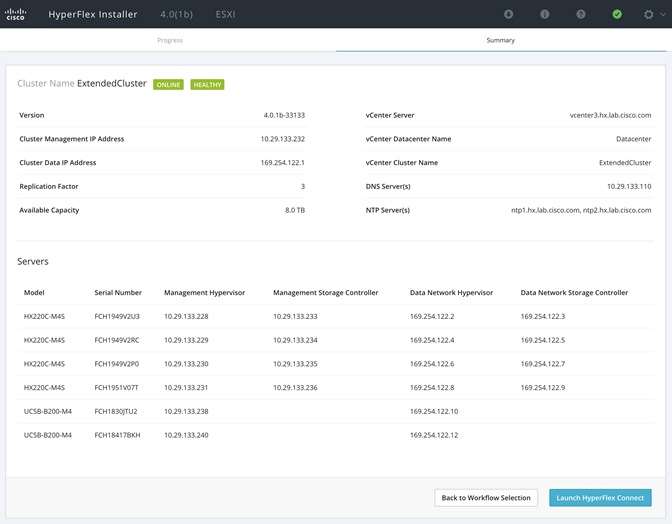This screenshot has width=672, height=524.
Task: Select data storage controller IP 169.254.122.3
Action: coord(543,317)
